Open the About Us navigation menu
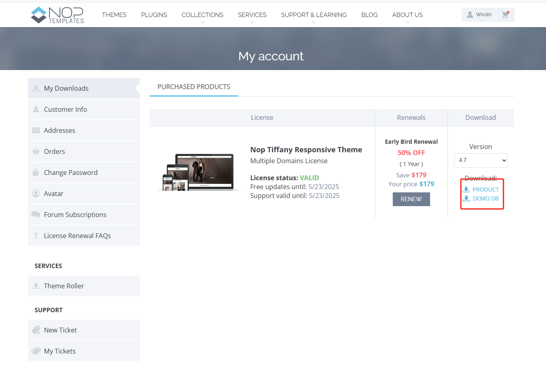The image size is (546, 392). click(407, 15)
